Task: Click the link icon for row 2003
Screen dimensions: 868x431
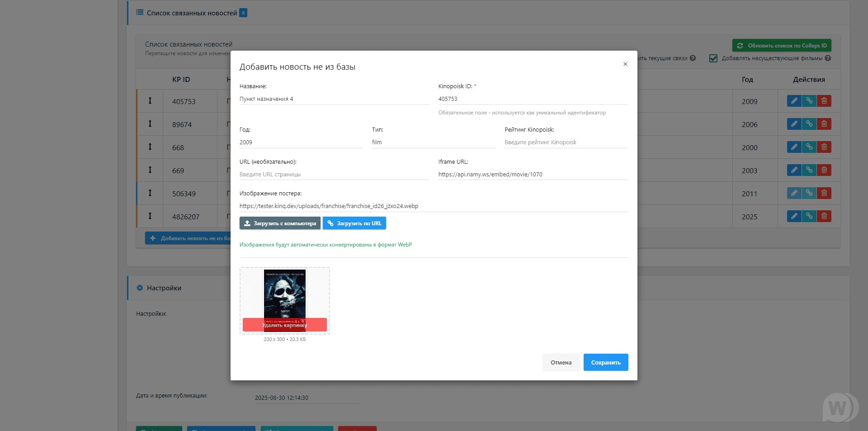Action: click(809, 170)
